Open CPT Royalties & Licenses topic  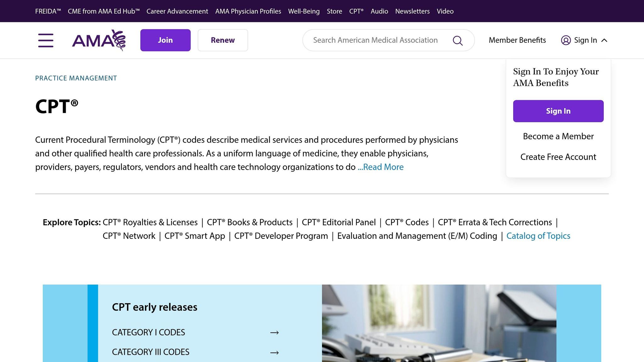click(x=150, y=222)
